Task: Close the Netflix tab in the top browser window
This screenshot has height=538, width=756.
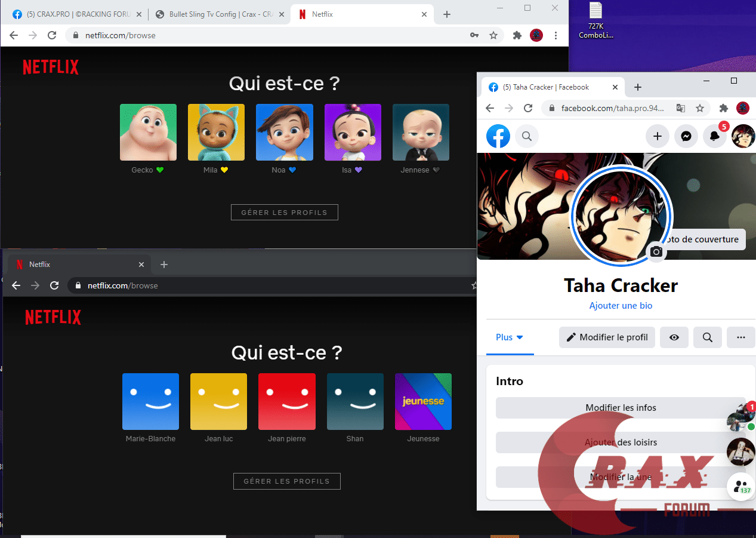Action: (x=424, y=14)
